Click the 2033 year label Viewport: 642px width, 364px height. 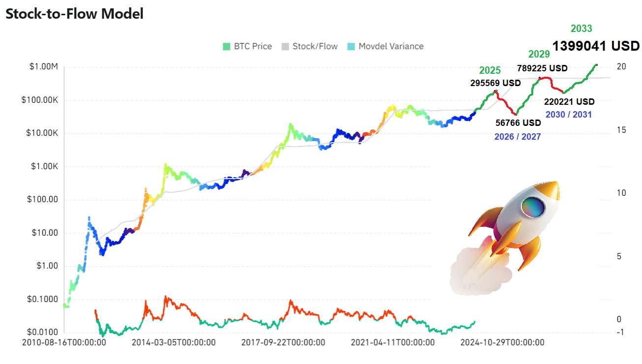click(x=581, y=29)
